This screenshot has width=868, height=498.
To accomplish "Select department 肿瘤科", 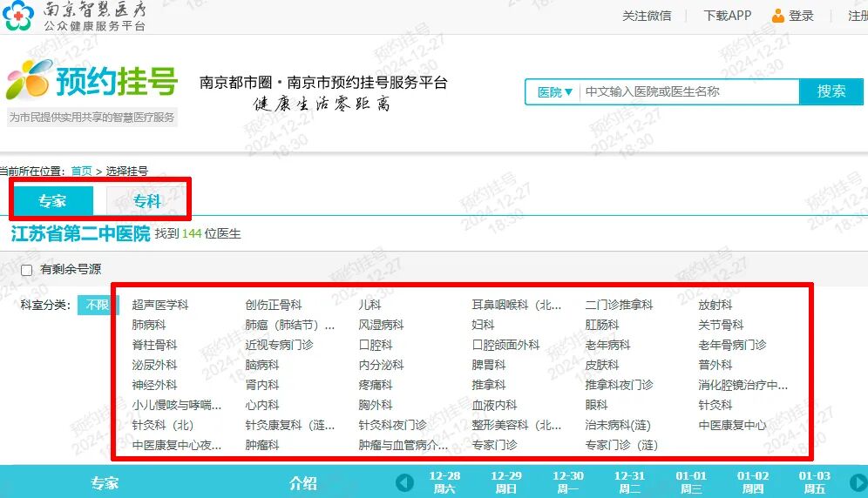I will [261, 445].
